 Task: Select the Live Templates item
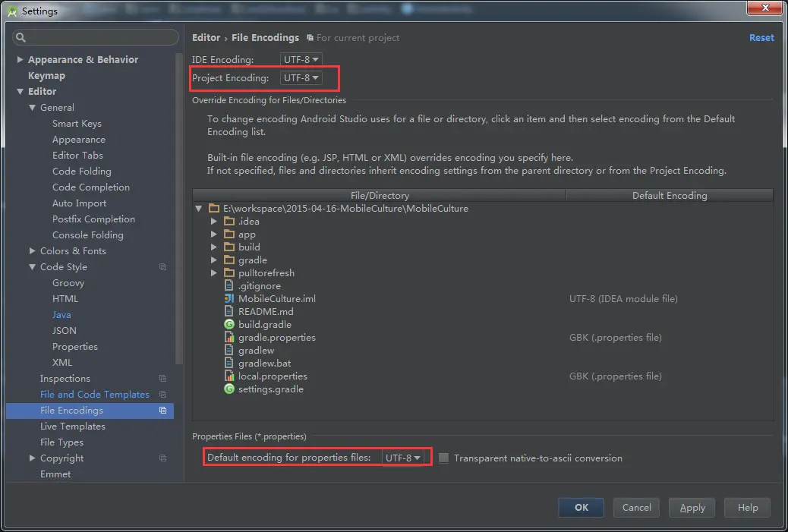[73, 426]
